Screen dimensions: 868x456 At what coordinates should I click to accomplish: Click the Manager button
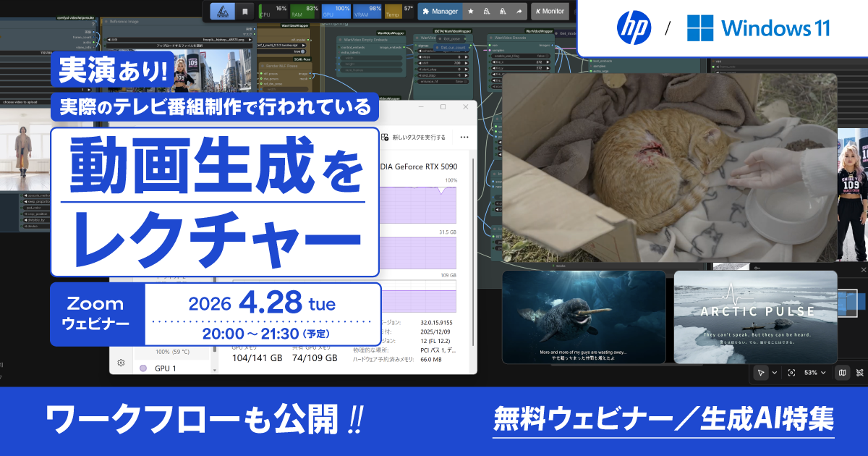(440, 12)
